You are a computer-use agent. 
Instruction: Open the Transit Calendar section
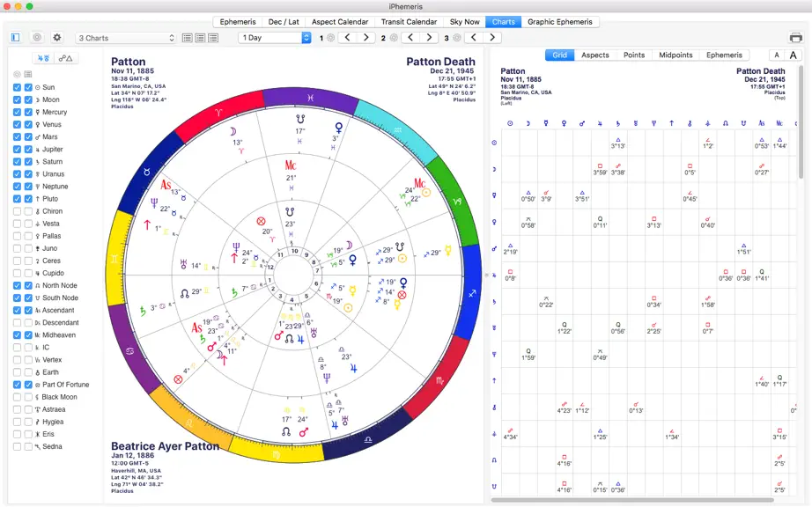(409, 22)
